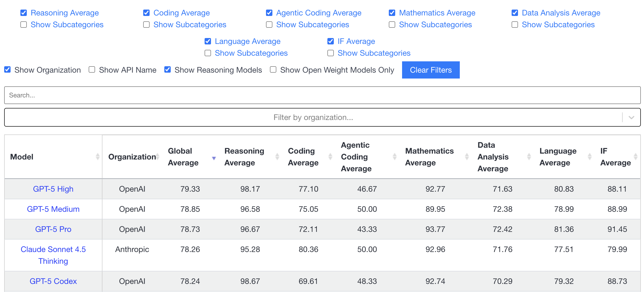Open the Filter by organization dropdown
The width and height of the screenshot is (644, 292).
coord(631,117)
